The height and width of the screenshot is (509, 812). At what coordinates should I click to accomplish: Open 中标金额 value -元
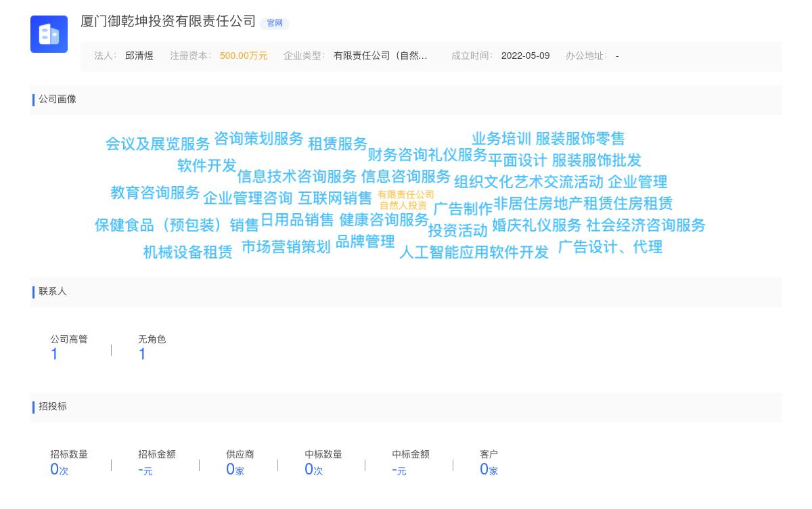coord(399,470)
